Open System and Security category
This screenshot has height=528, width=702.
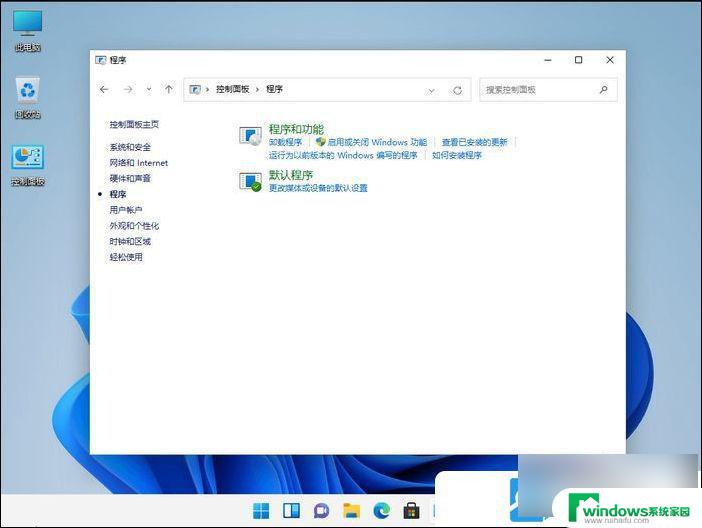tap(130, 147)
